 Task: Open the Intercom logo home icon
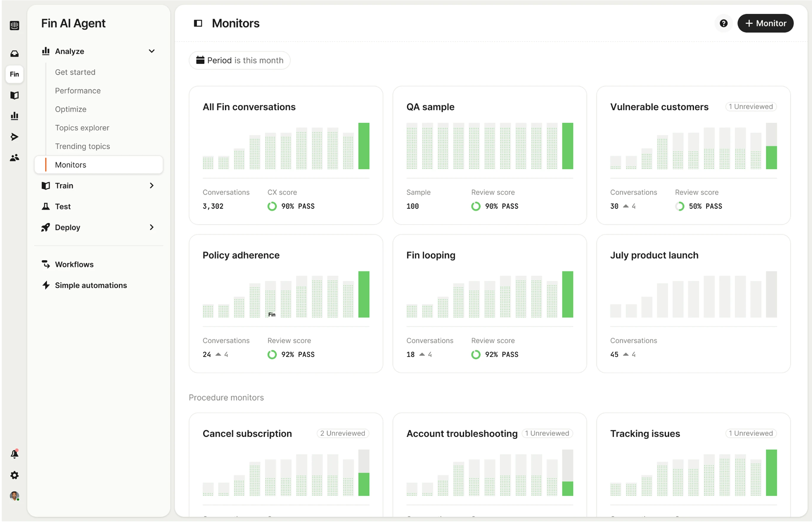pyautogui.click(x=14, y=25)
